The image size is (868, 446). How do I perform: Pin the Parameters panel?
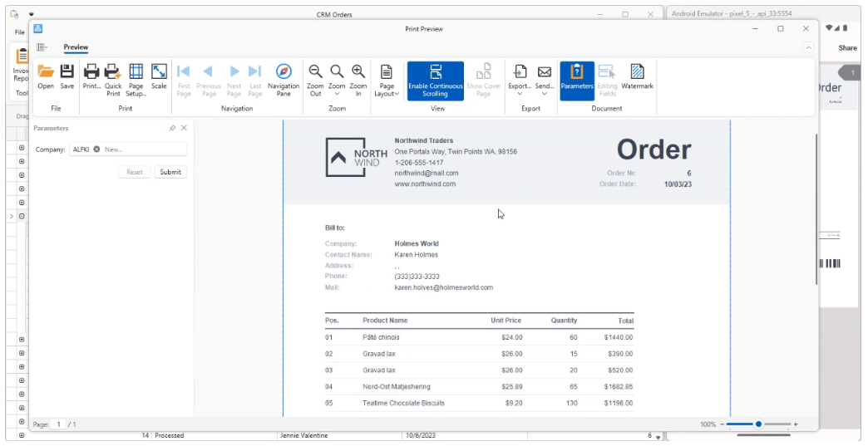coord(172,128)
